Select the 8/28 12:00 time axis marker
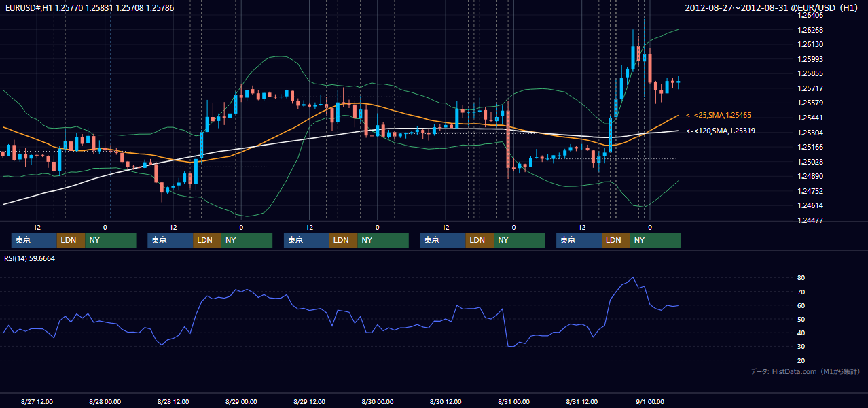The width and height of the screenshot is (868, 408). coord(173,401)
